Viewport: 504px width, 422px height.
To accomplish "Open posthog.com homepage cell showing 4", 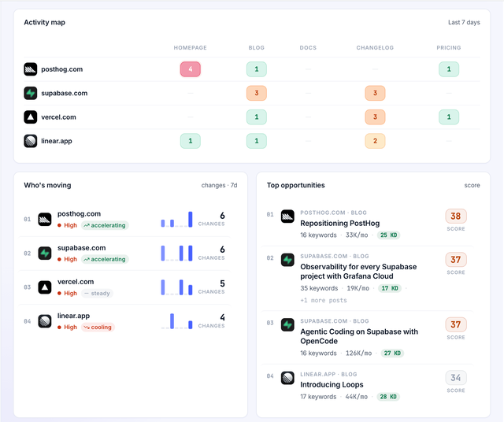I will 191,69.
